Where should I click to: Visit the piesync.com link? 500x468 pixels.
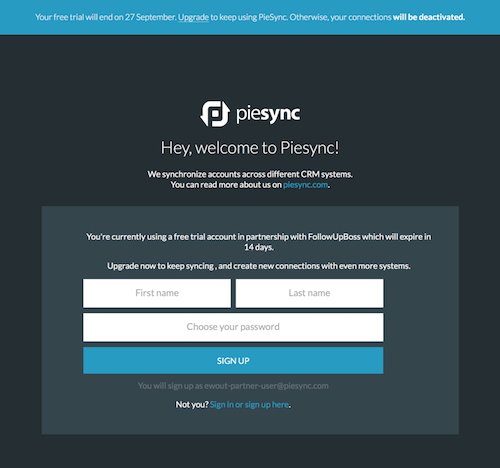coord(306,185)
